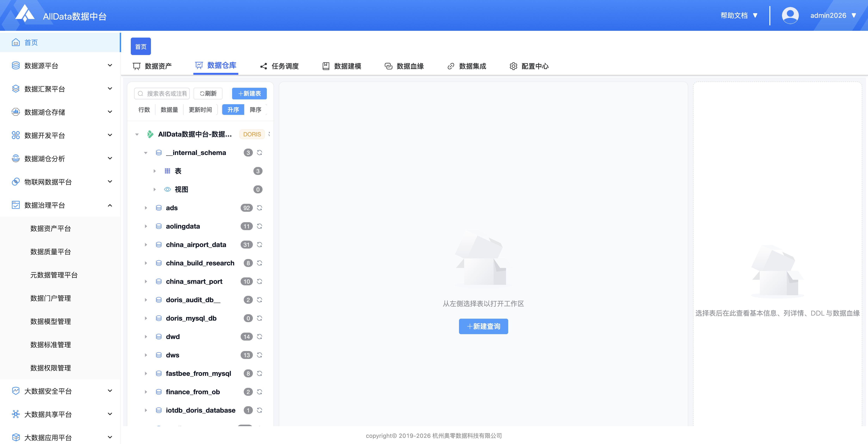Click the 刷新 refresh button
The height and width of the screenshot is (444, 868).
[208, 93]
